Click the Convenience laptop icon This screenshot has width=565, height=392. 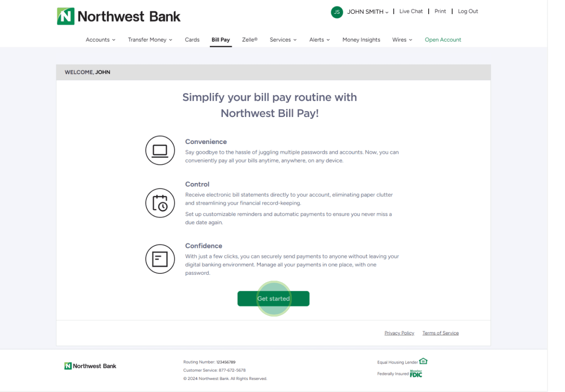click(160, 150)
